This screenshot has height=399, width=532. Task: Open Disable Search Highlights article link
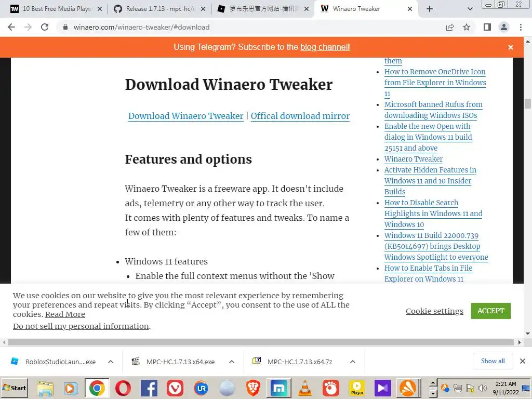[x=433, y=214]
